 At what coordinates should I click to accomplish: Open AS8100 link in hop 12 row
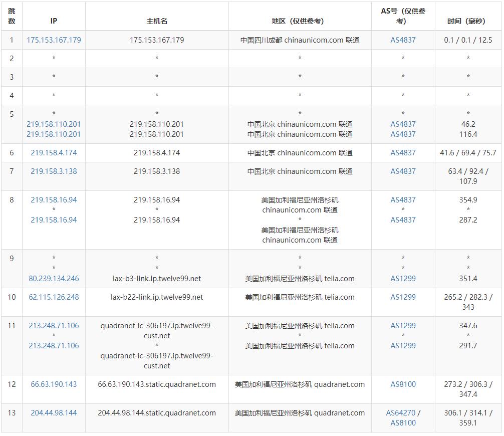tap(403, 384)
